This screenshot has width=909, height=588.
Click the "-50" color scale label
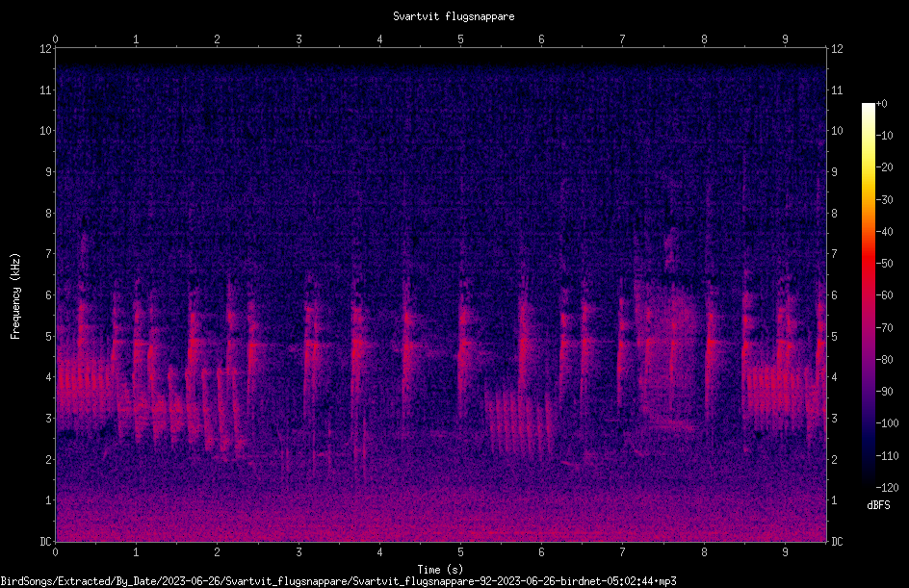click(884, 264)
